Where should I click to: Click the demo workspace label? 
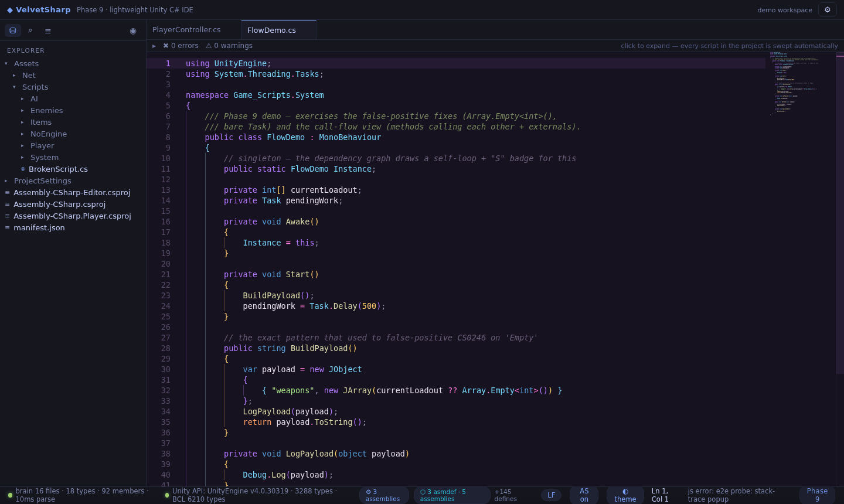point(785,10)
